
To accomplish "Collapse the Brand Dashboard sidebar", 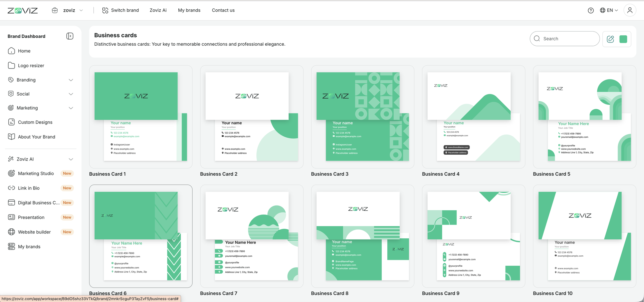I will 70,36.
